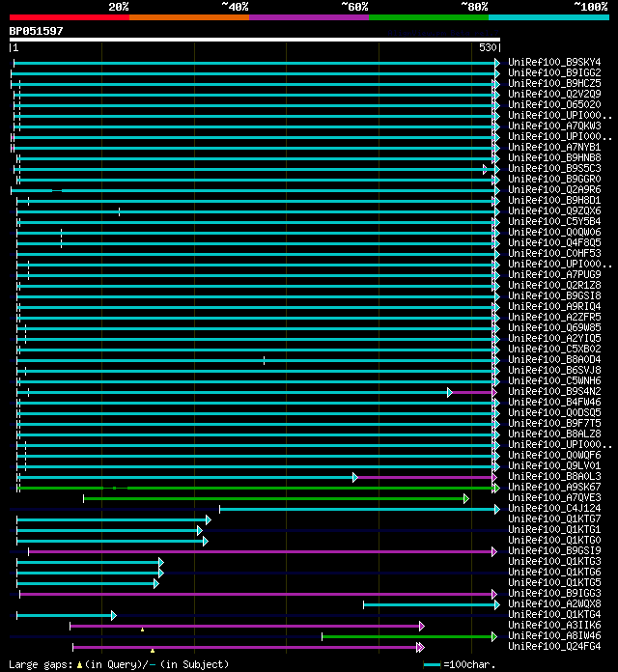618x672 pixels.
Task: Click UniRef100_B9IGG3 label
Action: tap(554, 593)
